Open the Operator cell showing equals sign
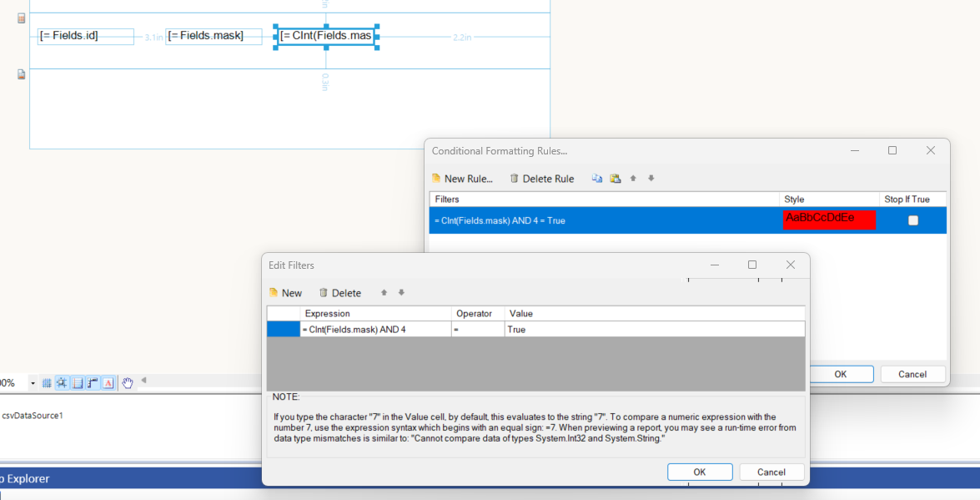The image size is (980, 500). click(478, 330)
